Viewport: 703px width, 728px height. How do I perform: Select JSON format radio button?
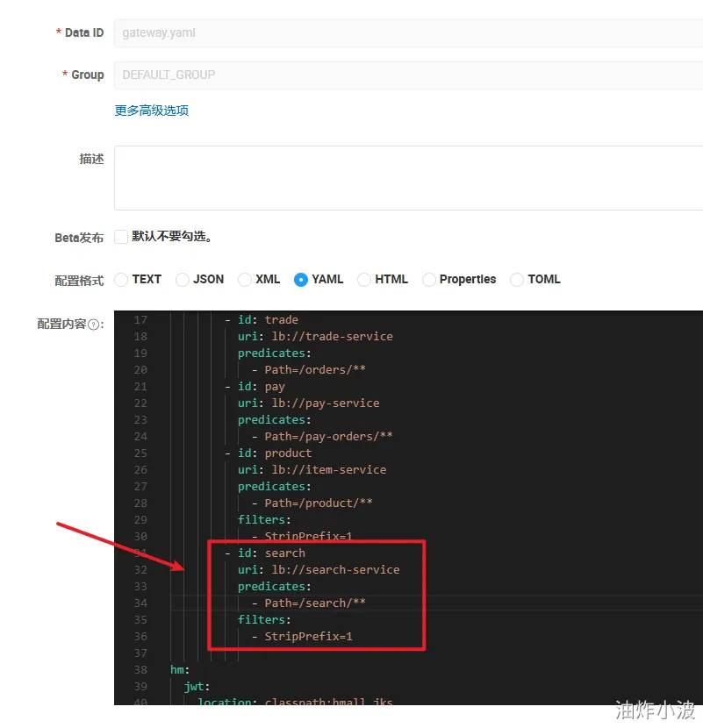pyautogui.click(x=183, y=280)
